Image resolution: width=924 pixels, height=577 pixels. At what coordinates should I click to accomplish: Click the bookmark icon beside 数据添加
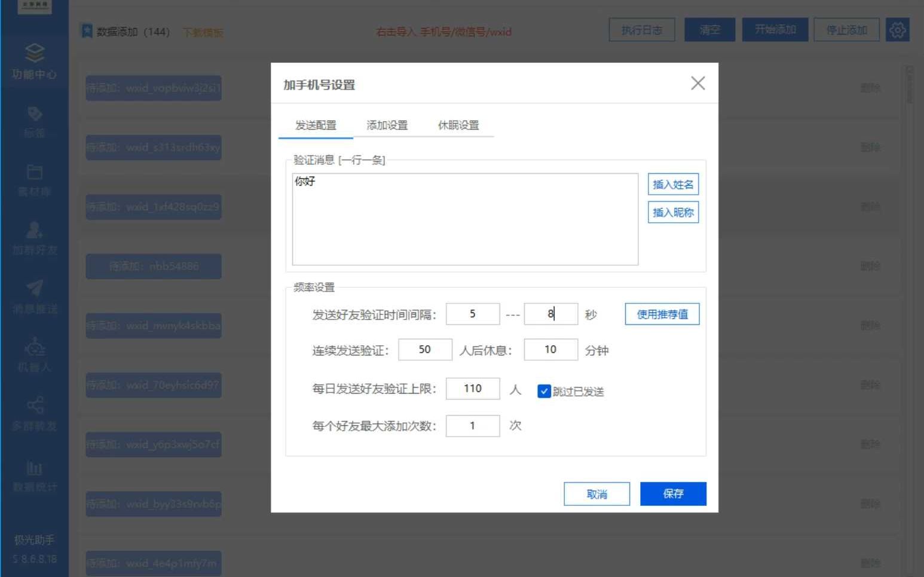[x=87, y=31]
